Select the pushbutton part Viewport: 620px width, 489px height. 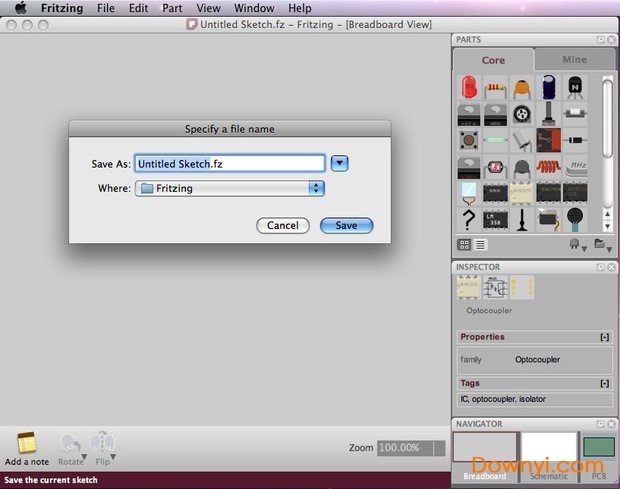pos(468,140)
